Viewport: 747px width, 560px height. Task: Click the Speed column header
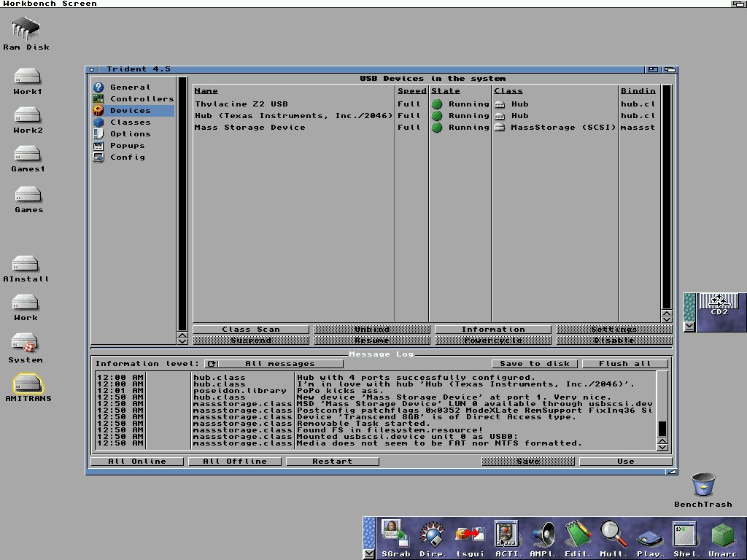coord(411,90)
